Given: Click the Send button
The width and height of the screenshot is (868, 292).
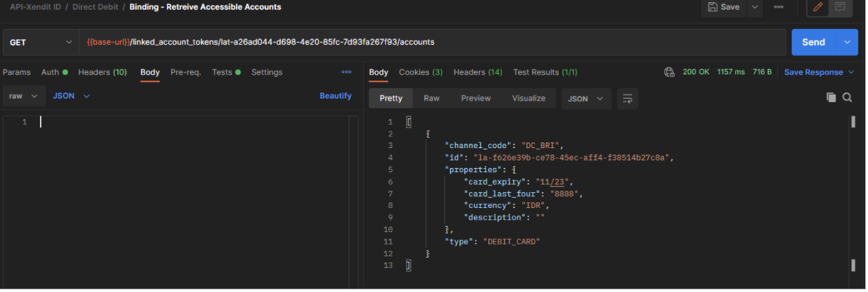Looking at the screenshot, I should coord(813,42).
